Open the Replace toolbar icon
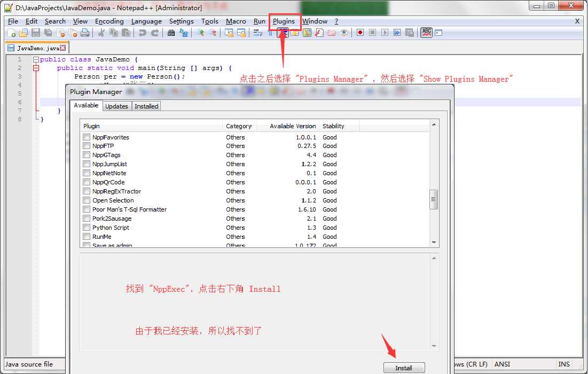This screenshot has height=374, width=588. 183,33
